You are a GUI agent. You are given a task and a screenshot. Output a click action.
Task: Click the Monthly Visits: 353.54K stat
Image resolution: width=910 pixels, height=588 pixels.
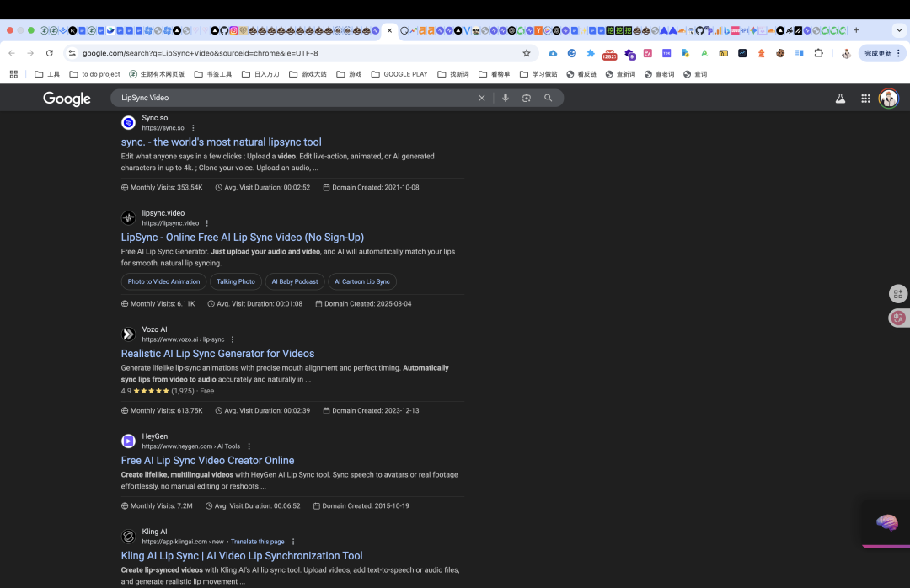click(162, 188)
